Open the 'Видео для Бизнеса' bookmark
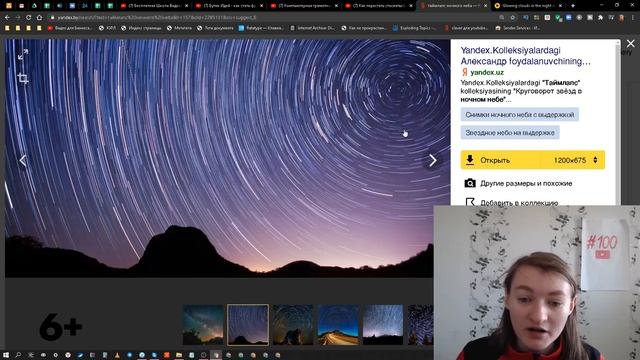Viewport: 640px width, 360px height. 70,28
